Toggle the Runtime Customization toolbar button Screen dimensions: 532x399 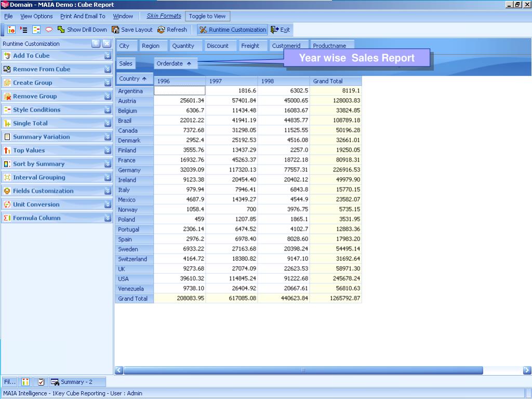pyautogui.click(x=232, y=30)
